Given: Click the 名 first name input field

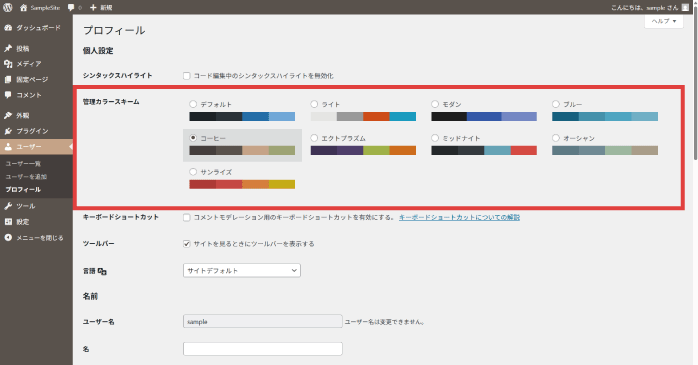Looking at the screenshot, I should point(263,349).
